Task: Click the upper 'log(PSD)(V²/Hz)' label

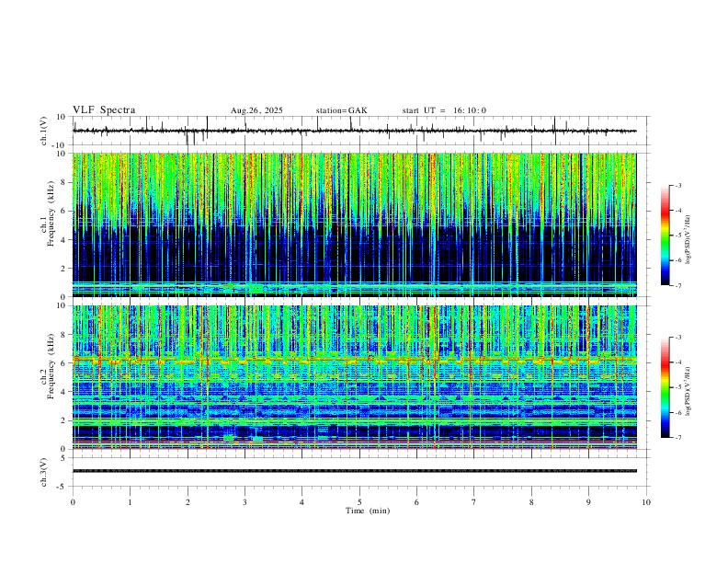Action: tap(688, 240)
